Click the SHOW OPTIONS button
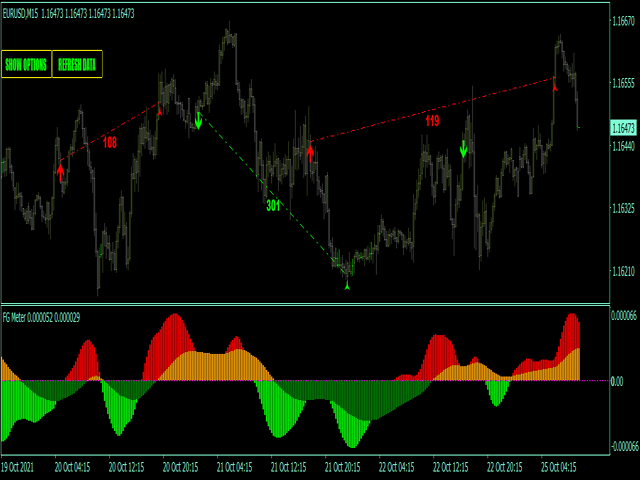This screenshot has height=480, width=640. point(27,64)
